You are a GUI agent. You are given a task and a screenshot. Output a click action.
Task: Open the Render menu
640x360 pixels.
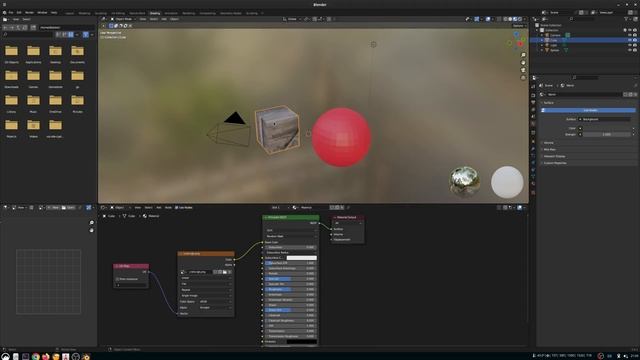[x=29, y=13]
